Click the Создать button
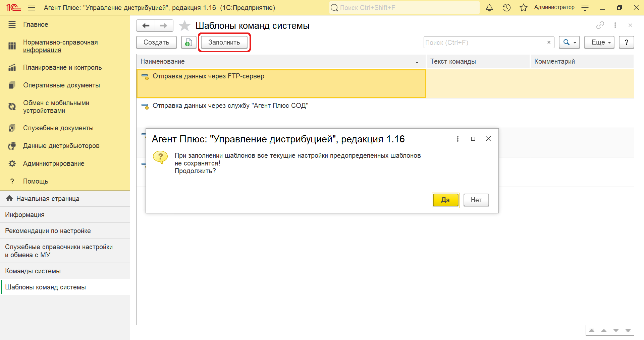Viewport: 644px width, 340px height. [156, 42]
